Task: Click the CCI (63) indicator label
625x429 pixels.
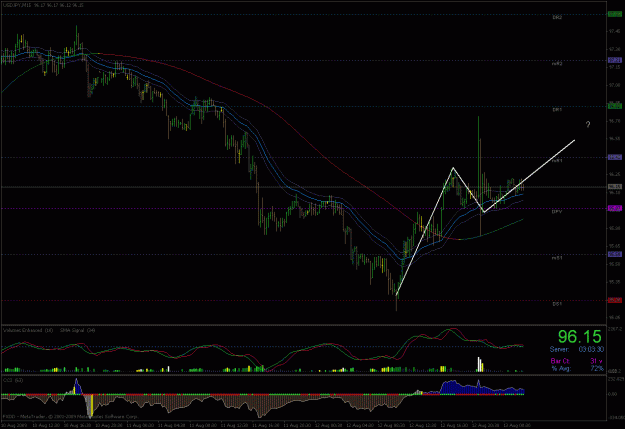Action: pos(13,380)
